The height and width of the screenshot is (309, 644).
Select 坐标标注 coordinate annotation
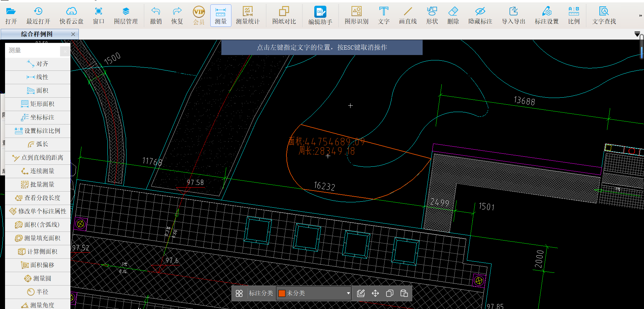38,117
